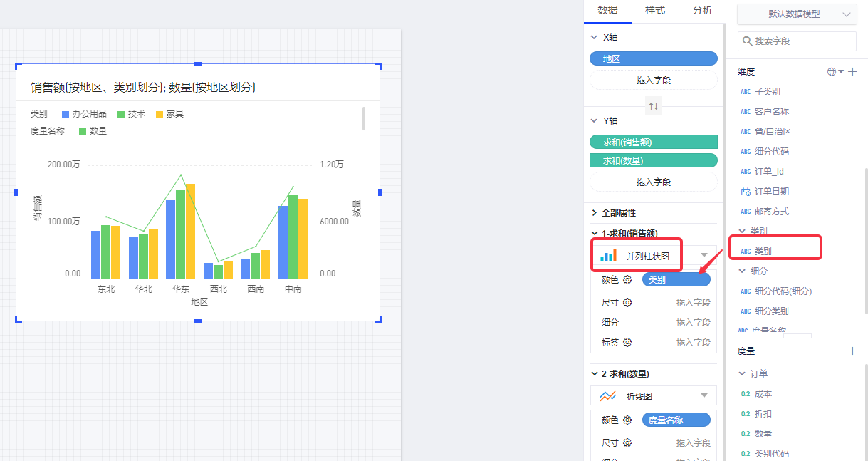Click the calendar icon of 订单日期 field

[x=745, y=192]
